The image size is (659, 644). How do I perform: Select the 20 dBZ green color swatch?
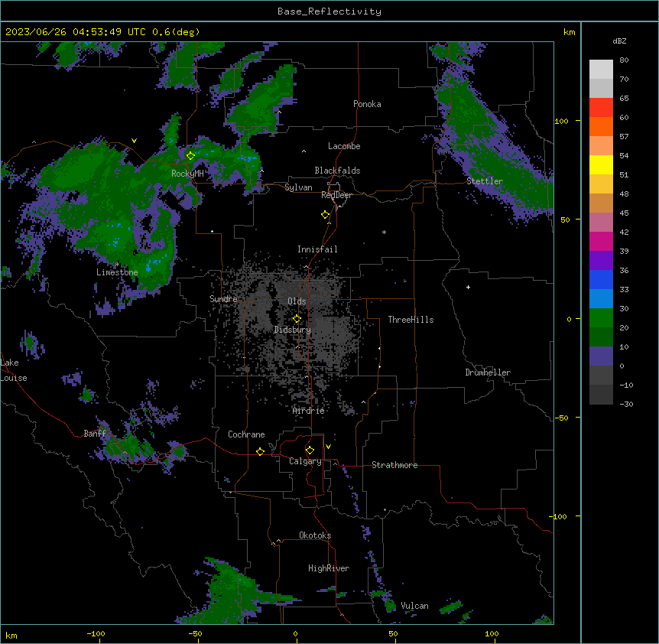click(x=601, y=318)
